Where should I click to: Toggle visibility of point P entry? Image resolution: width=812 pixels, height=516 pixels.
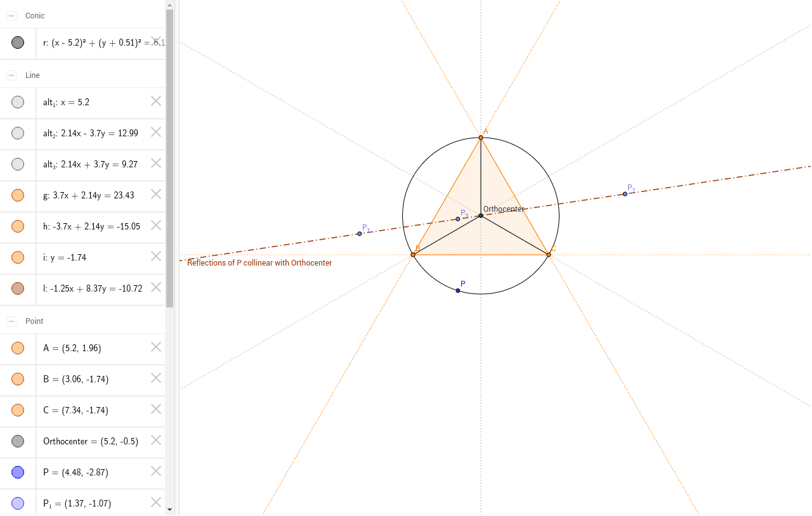tap(18, 472)
